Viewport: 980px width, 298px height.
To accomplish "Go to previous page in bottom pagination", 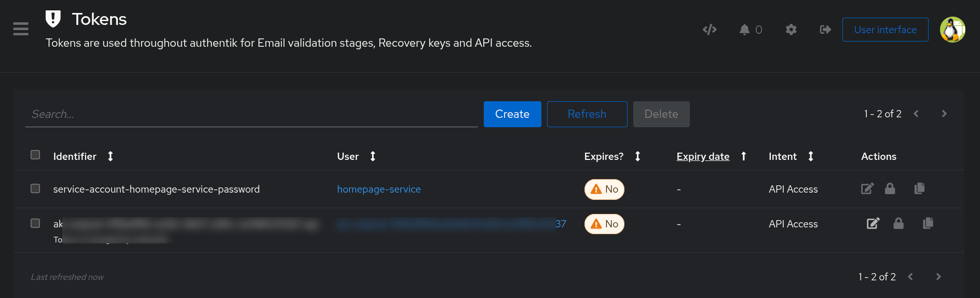I will click(x=910, y=277).
